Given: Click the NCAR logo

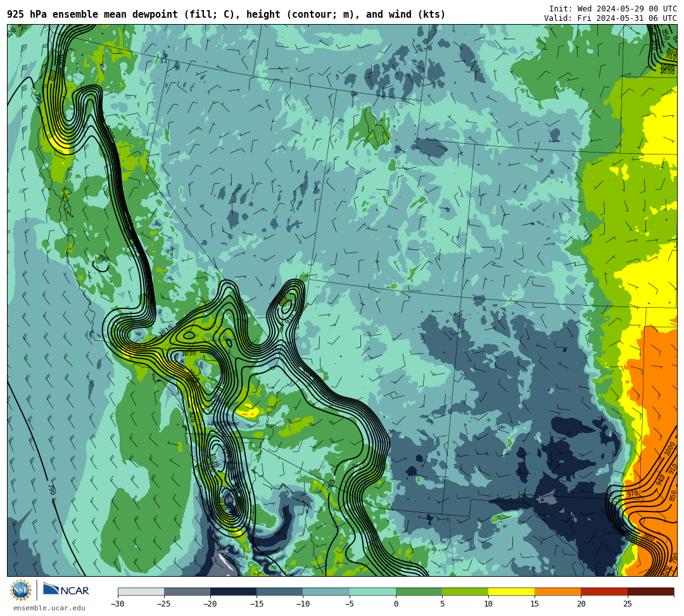Looking at the screenshot, I should pyautogui.click(x=66, y=590).
